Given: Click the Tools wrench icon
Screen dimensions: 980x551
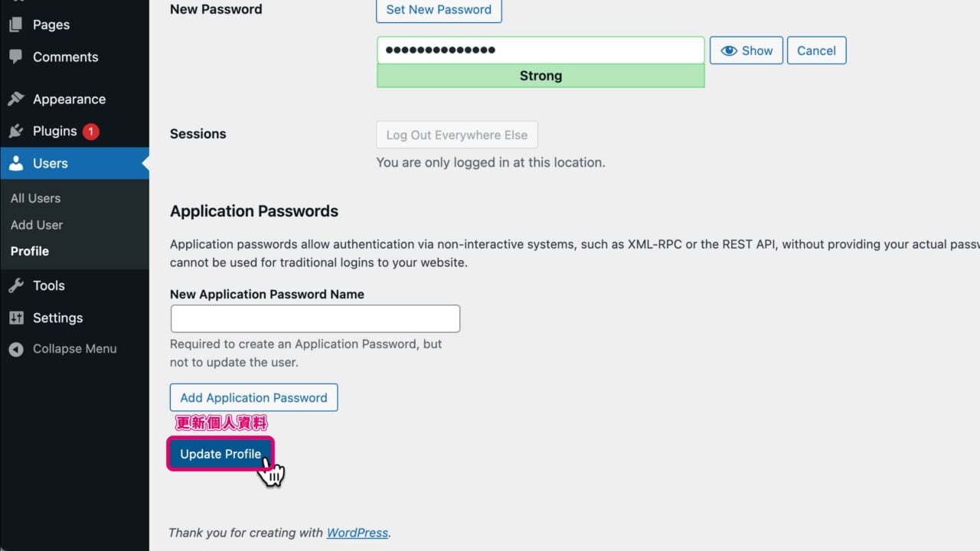Looking at the screenshot, I should [x=15, y=285].
